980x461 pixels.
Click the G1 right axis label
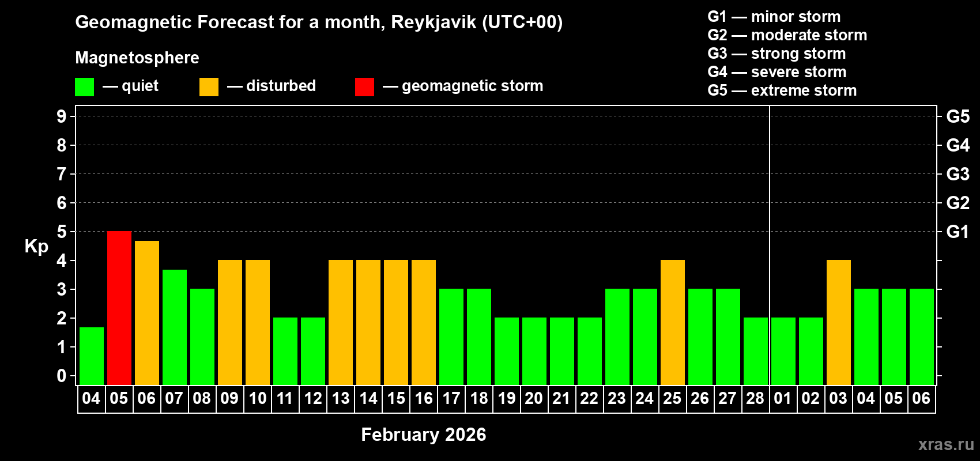958,232
